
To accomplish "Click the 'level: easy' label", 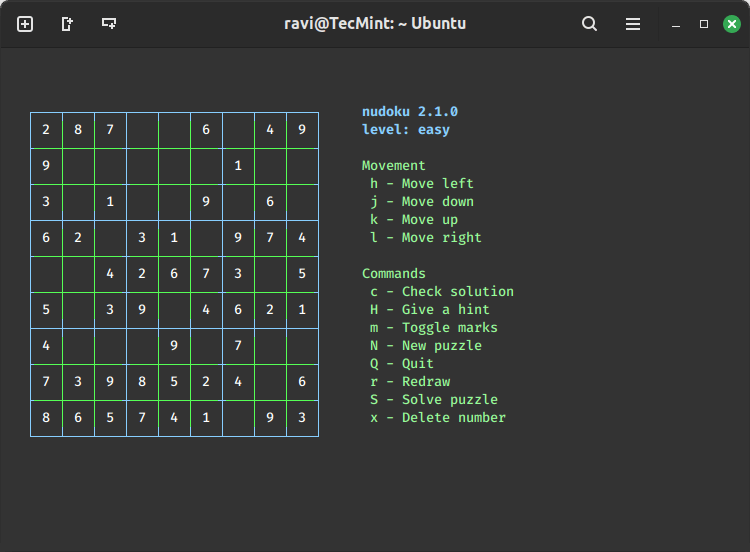I will (406, 130).
